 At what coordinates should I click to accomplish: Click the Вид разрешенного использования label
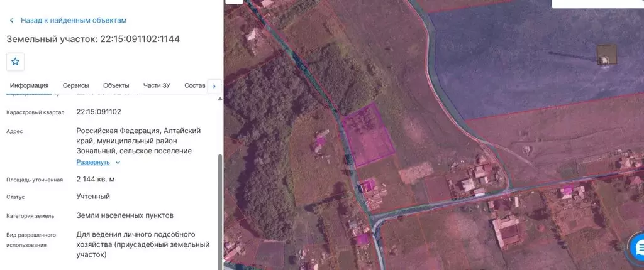[31, 240]
